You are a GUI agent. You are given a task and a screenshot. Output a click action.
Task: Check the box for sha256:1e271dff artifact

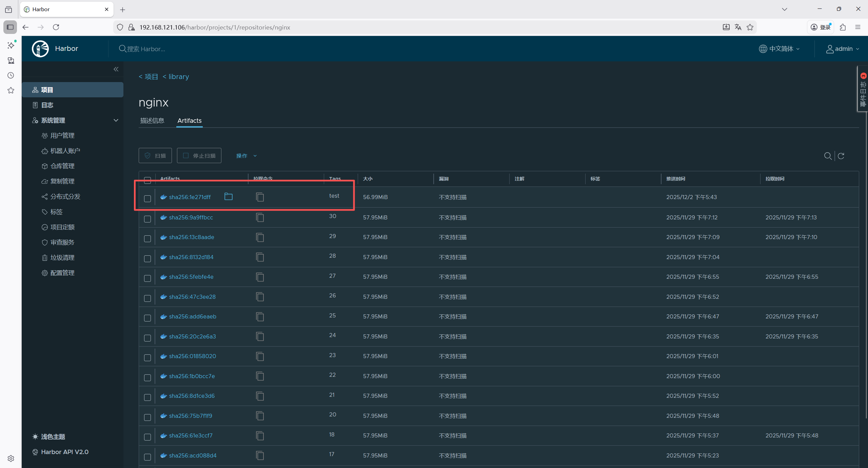pyautogui.click(x=147, y=198)
